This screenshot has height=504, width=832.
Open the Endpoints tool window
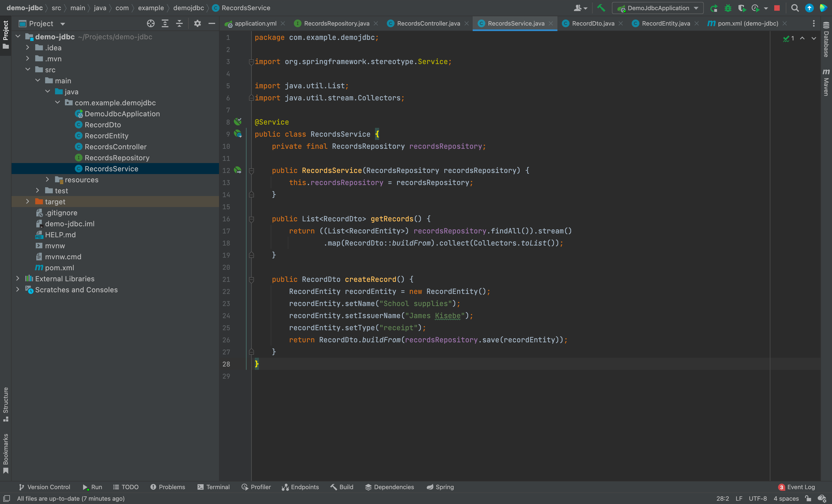[300, 487]
